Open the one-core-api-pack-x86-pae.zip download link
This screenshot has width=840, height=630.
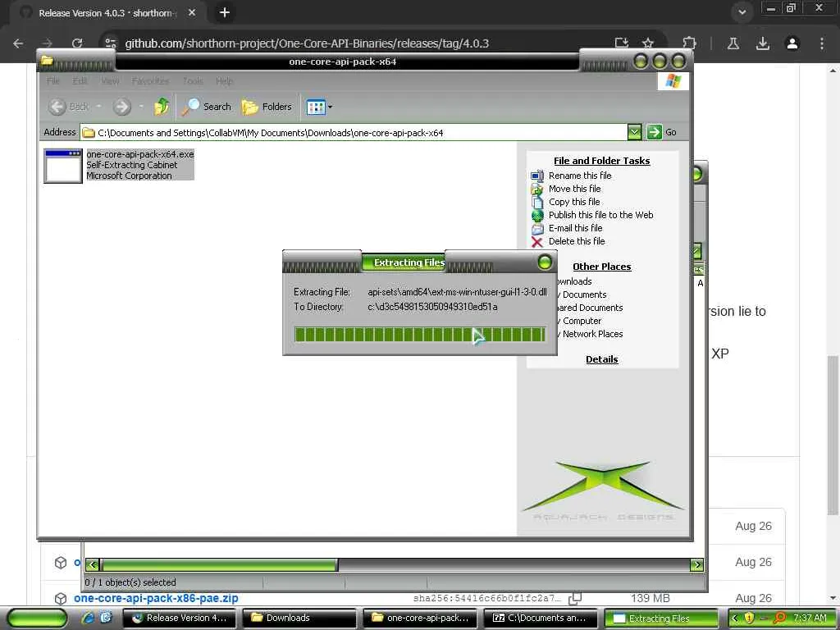(x=156, y=598)
